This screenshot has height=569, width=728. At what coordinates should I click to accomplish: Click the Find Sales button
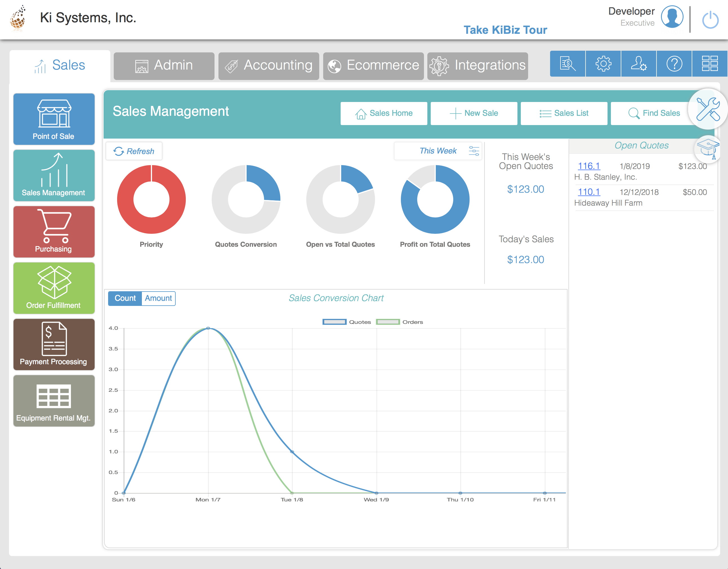[653, 114]
